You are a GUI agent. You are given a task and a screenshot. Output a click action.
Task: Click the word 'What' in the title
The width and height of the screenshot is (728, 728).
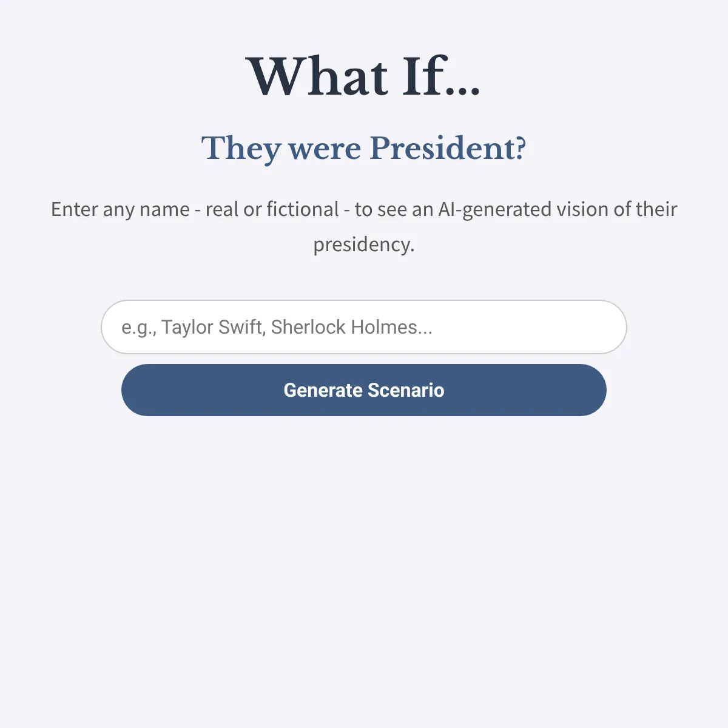click(317, 76)
